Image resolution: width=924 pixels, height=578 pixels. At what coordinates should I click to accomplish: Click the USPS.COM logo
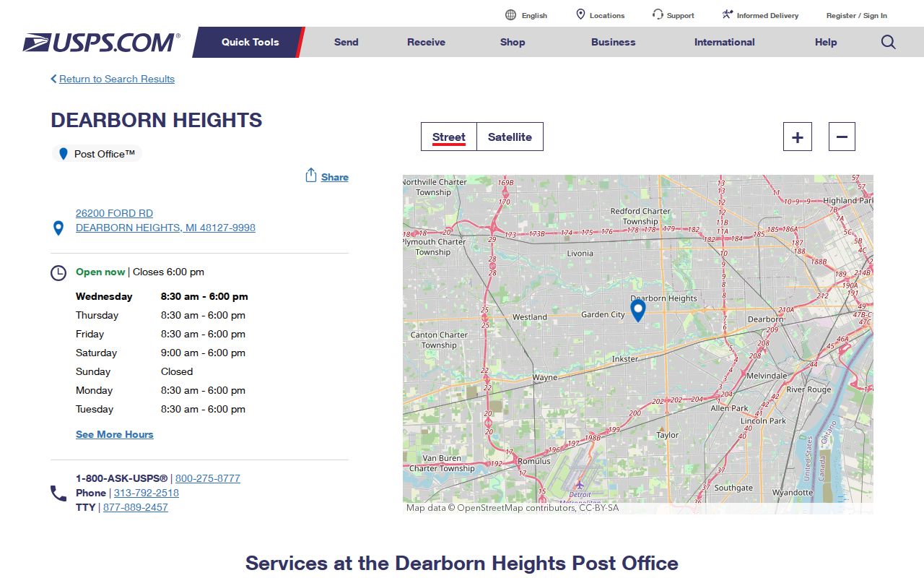101,42
